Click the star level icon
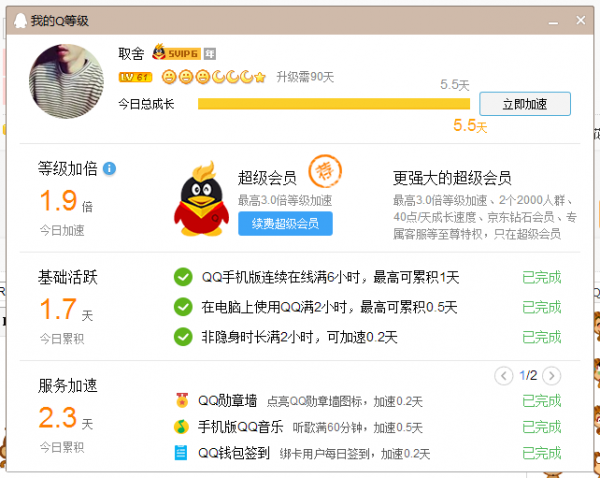The width and height of the screenshot is (600, 478). tap(260, 77)
